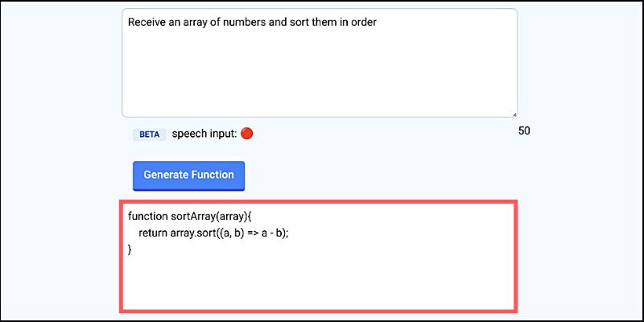Viewport: 644px width, 322px height.
Task: Click the Generate Function button
Action: coord(188,175)
